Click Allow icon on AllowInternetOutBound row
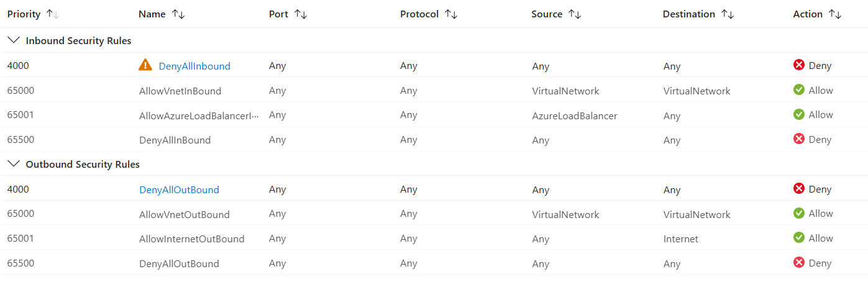Image resolution: width=868 pixels, height=287 pixels. click(x=799, y=238)
